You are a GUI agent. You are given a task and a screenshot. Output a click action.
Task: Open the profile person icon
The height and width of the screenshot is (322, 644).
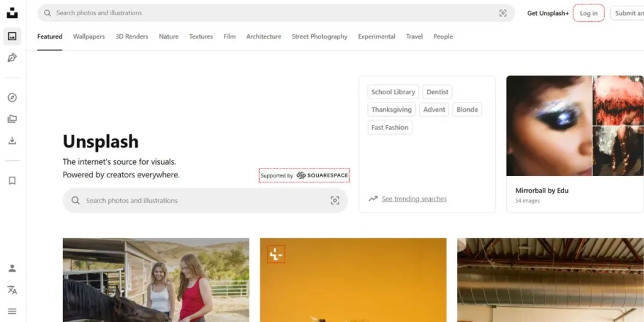tap(13, 269)
